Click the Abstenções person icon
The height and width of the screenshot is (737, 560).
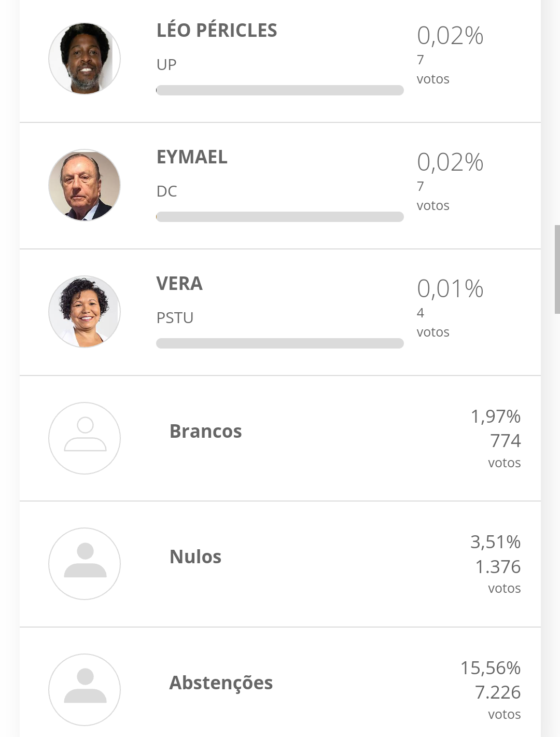click(x=85, y=690)
